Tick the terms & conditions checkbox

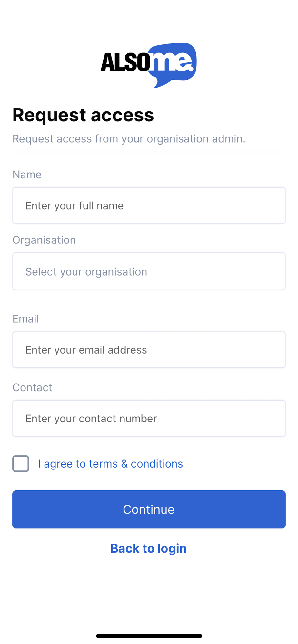click(x=21, y=464)
